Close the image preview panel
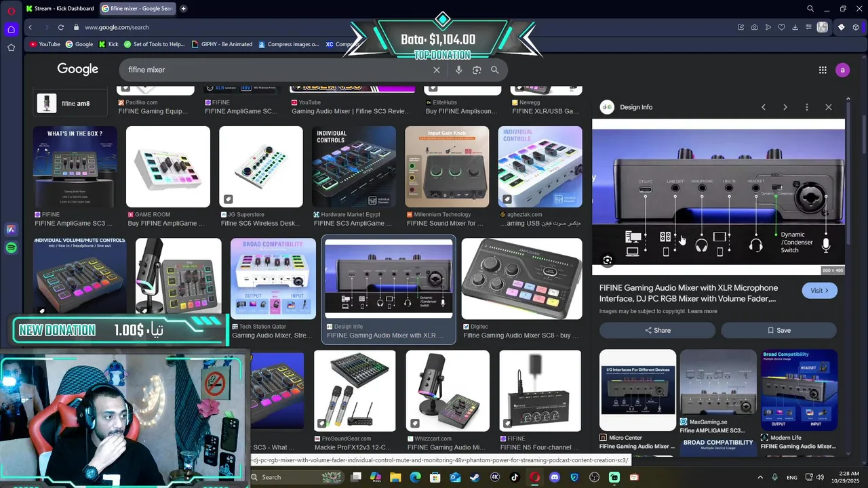The width and height of the screenshot is (868, 488). click(x=829, y=107)
